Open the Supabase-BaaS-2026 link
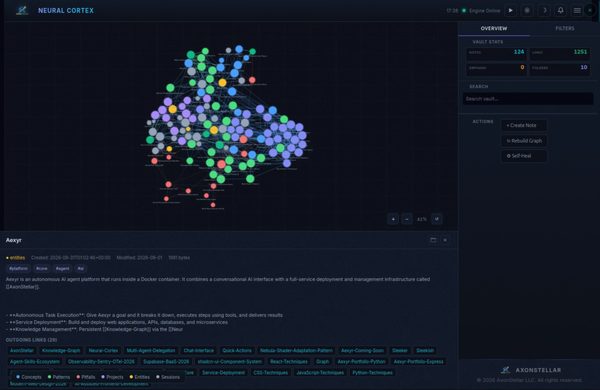Image resolution: width=600 pixels, height=390 pixels. coord(166,361)
